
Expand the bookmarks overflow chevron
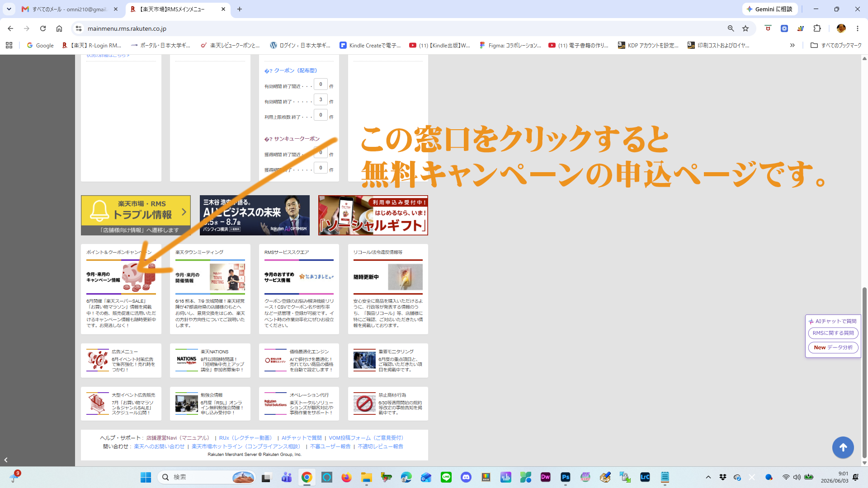792,45
